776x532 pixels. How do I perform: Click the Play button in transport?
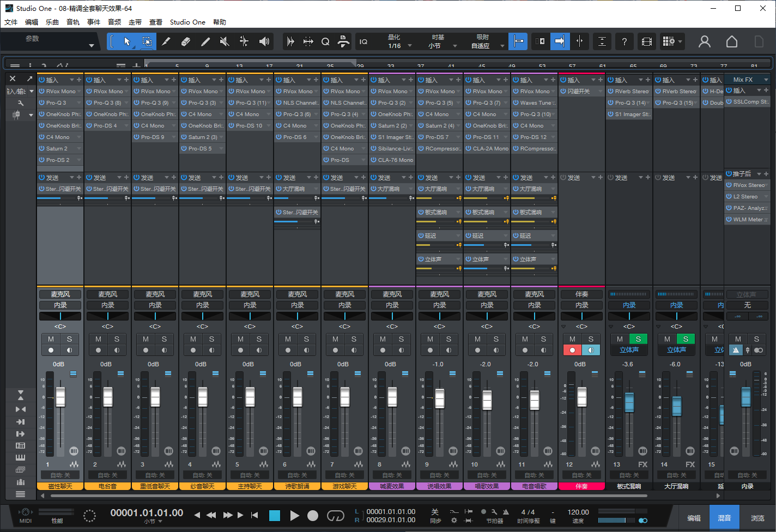294,516
